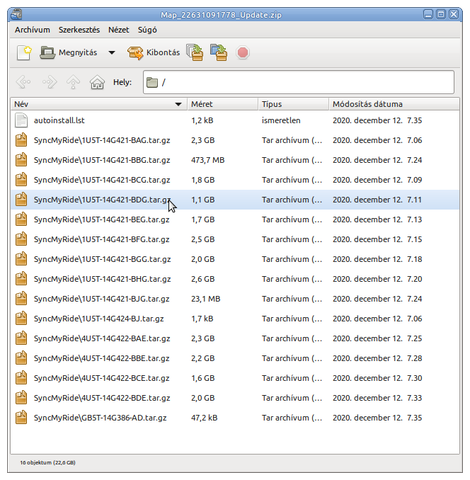
Task: Click file name SyncMyRide\1U5T-14G424-BJ.tar.gz
Action: click(x=99, y=319)
